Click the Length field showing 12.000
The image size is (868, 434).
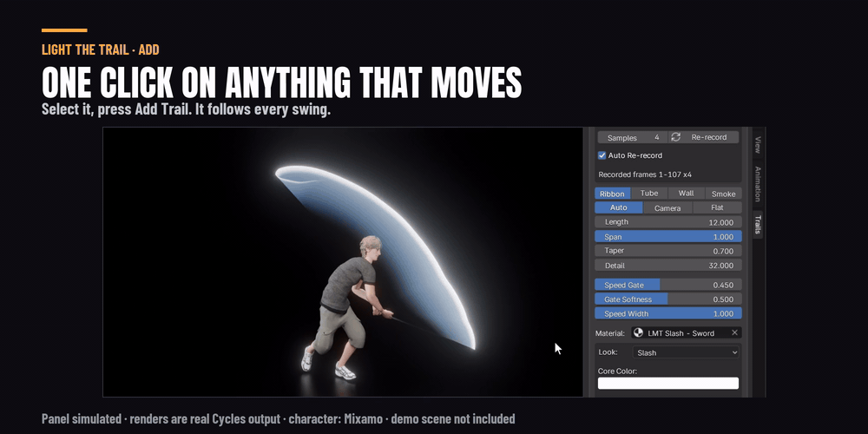point(668,222)
